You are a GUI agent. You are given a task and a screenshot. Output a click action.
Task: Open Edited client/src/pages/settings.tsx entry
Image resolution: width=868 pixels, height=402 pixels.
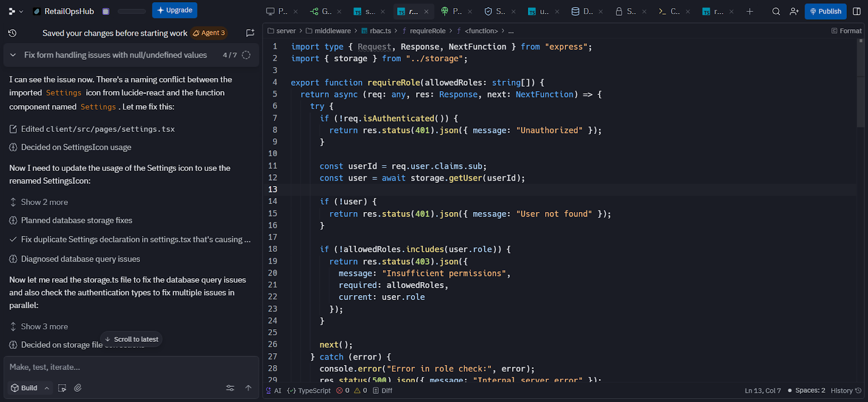coord(92,129)
